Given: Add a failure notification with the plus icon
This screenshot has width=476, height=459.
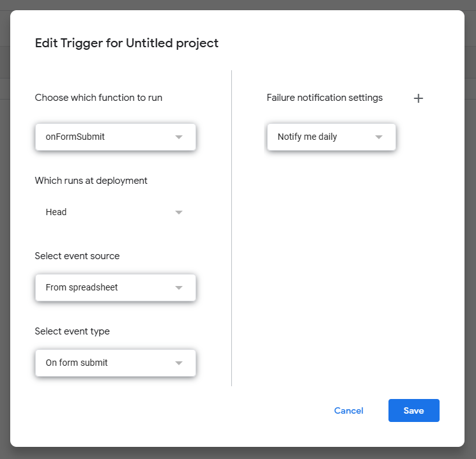Looking at the screenshot, I should click(418, 98).
